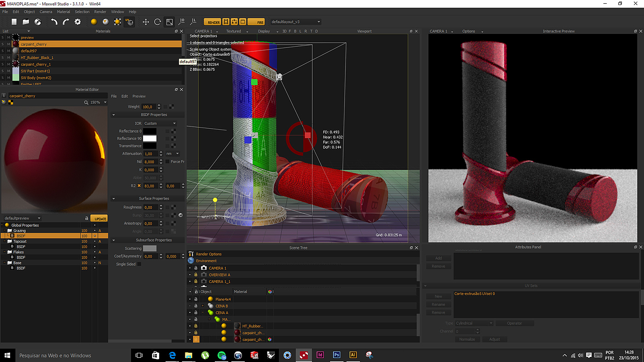Open preferences with the gear icon
Viewport: 644px width, 362px height.
coord(78,22)
